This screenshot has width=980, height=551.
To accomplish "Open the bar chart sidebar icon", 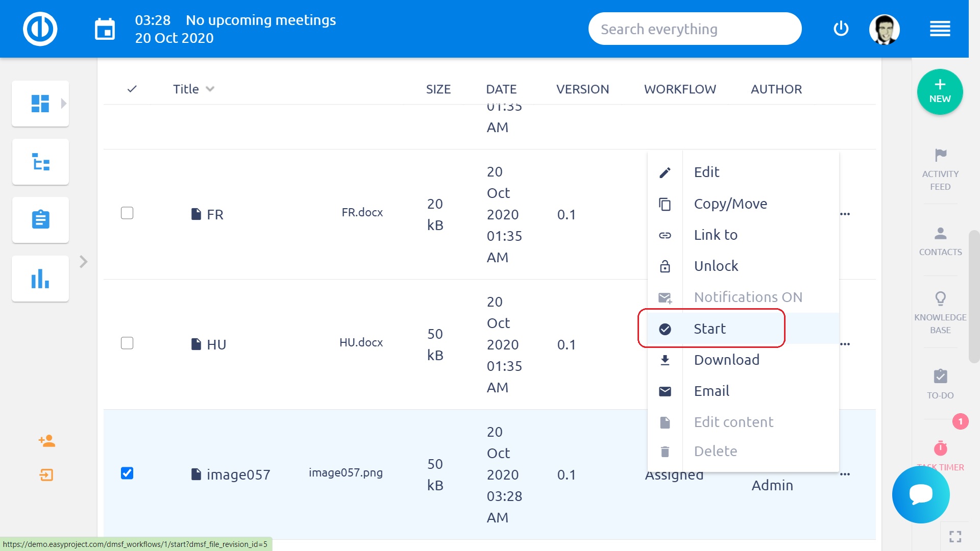I will click(40, 279).
